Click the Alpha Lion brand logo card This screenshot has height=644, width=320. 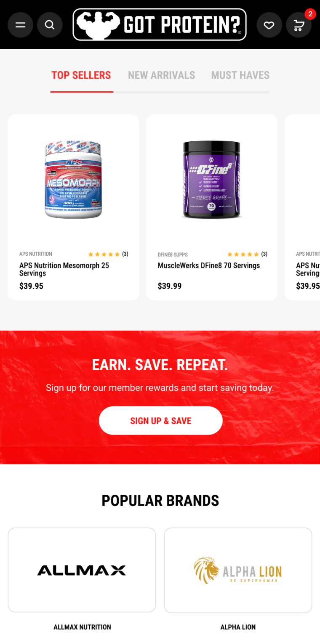pos(238,570)
